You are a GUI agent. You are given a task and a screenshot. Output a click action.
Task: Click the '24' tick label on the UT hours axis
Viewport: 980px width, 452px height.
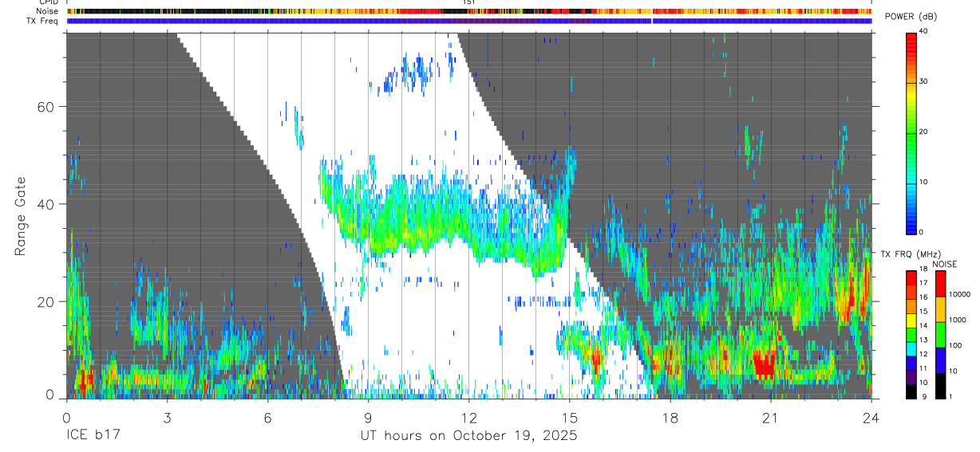(x=871, y=417)
